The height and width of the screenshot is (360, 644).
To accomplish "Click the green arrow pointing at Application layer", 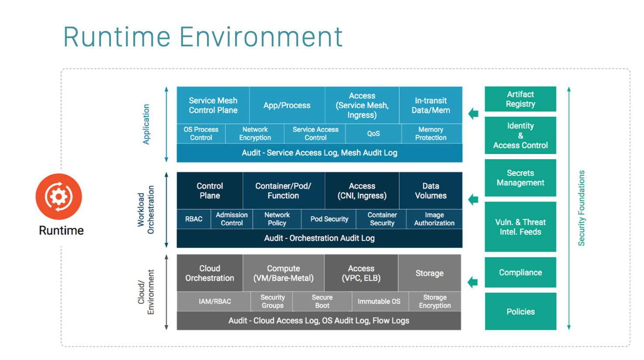I will tap(473, 114).
